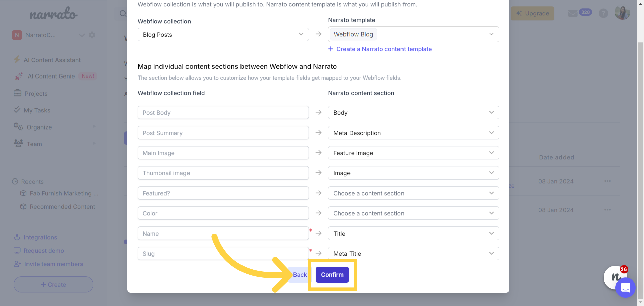Open workspace settings gear icon
This screenshot has height=306, width=644.
pos(92,35)
